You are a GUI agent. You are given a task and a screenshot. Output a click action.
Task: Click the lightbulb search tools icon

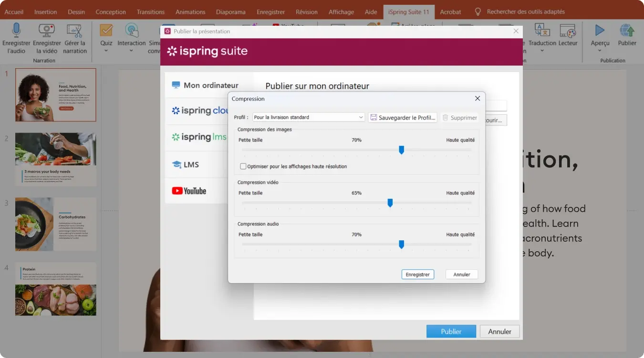click(x=478, y=12)
